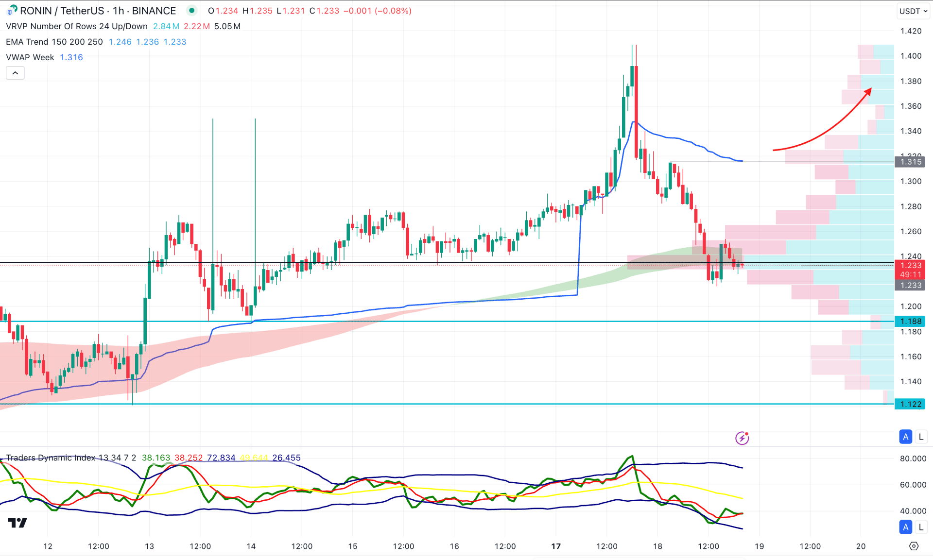933x560 pixels.
Task: Click the 80.000 indicator scale label
Action: pos(913,458)
